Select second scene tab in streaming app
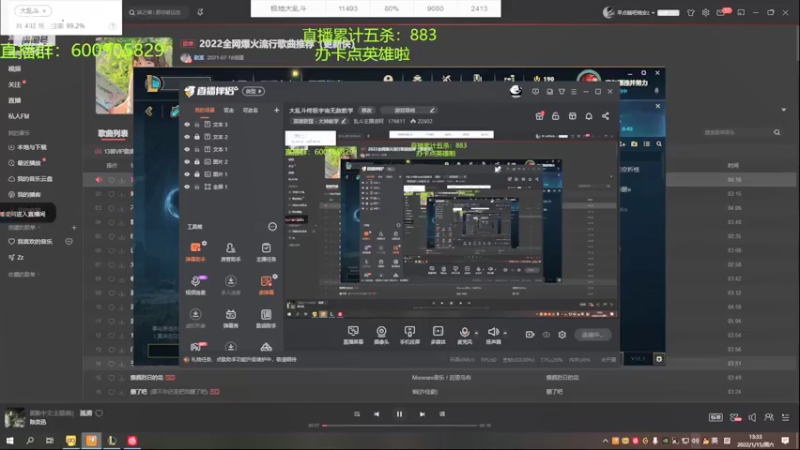 point(229,110)
